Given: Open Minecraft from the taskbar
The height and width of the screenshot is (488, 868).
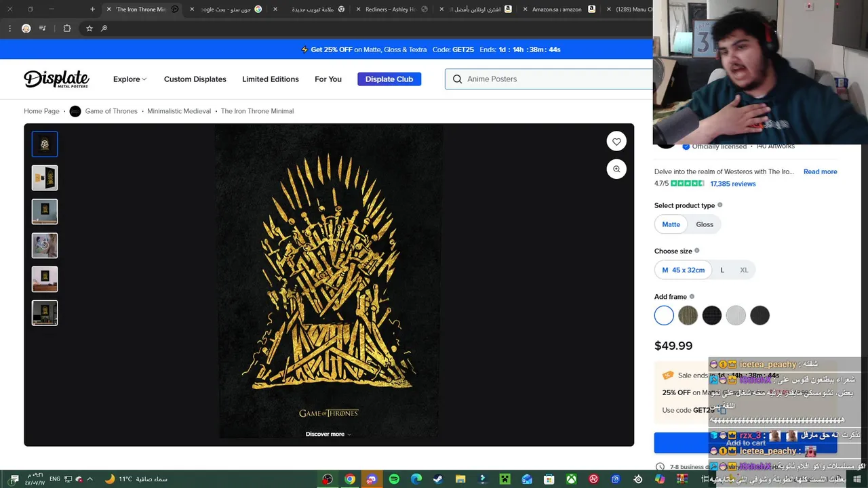Looking at the screenshot, I should tap(505, 479).
